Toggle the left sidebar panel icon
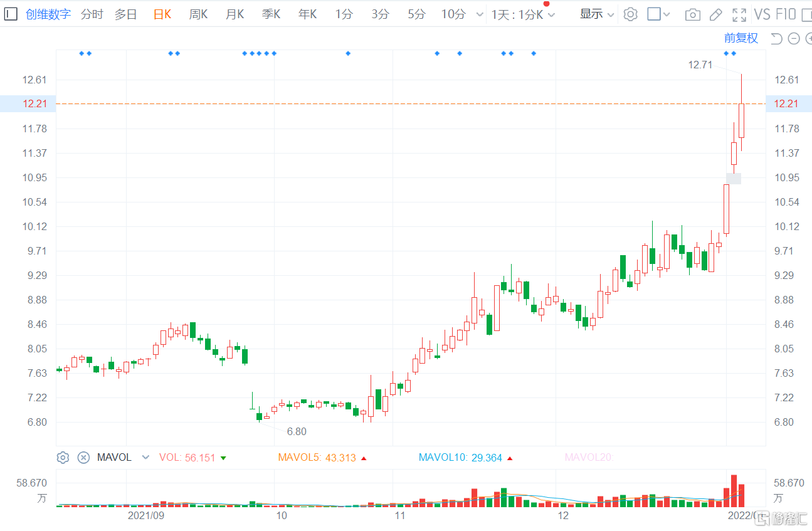 pos(11,14)
